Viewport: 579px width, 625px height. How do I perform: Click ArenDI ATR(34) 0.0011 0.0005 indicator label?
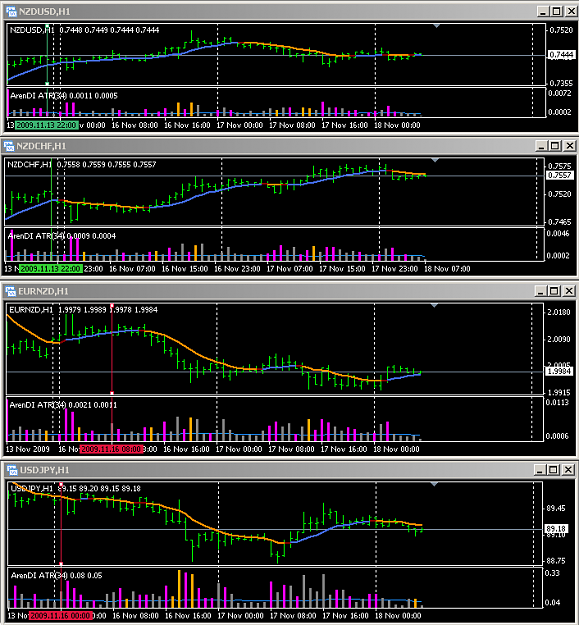coord(64,96)
